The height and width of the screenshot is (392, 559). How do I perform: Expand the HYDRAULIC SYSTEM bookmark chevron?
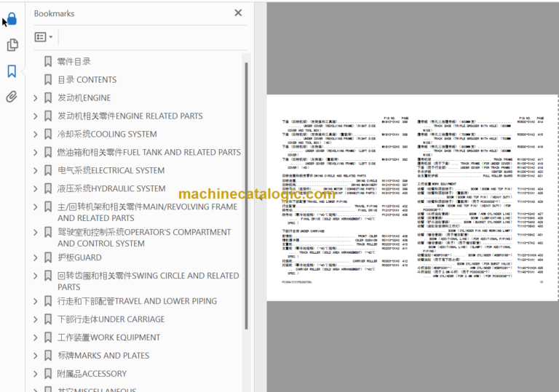tap(35, 188)
